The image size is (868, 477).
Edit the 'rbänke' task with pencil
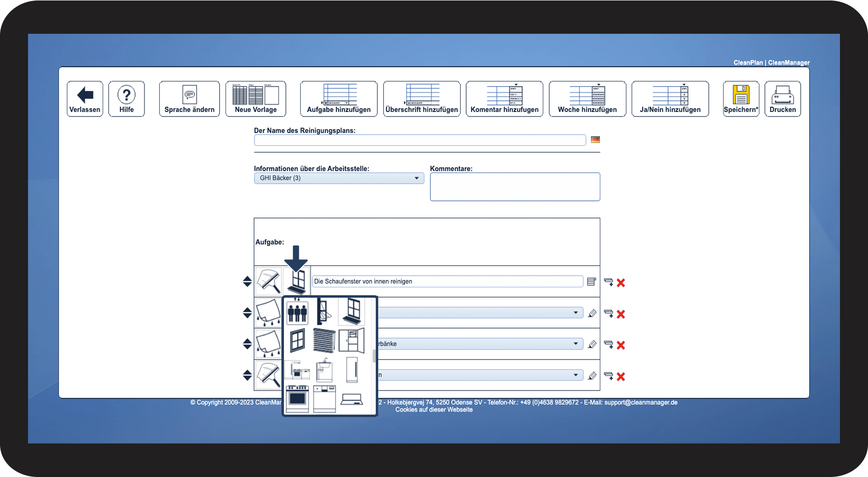click(x=592, y=344)
